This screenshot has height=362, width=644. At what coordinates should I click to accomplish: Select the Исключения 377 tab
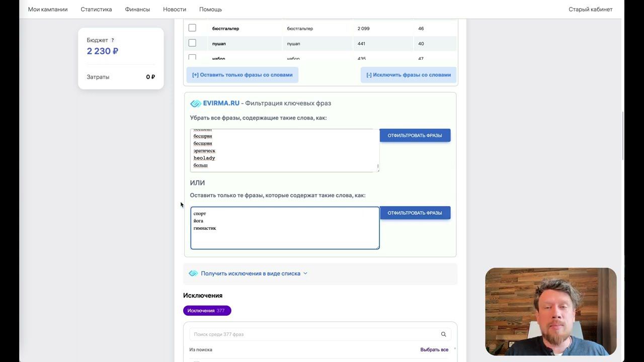[x=207, y=311]
